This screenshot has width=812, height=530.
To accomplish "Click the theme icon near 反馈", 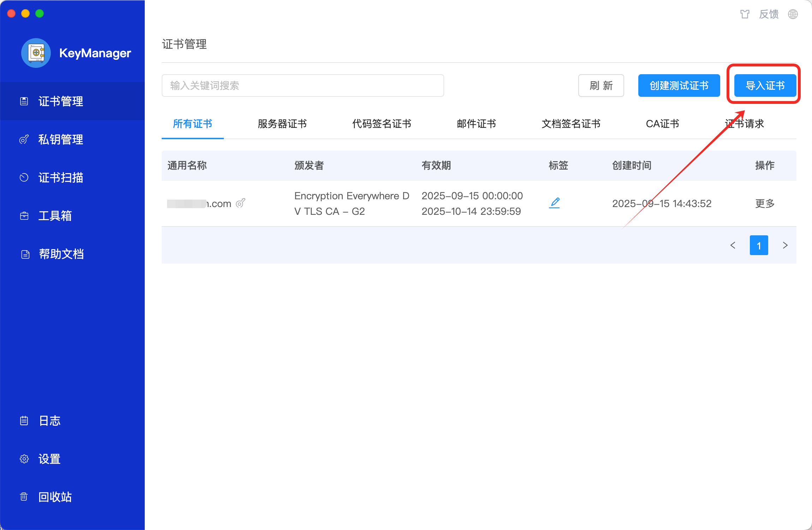I will point(745,14).
